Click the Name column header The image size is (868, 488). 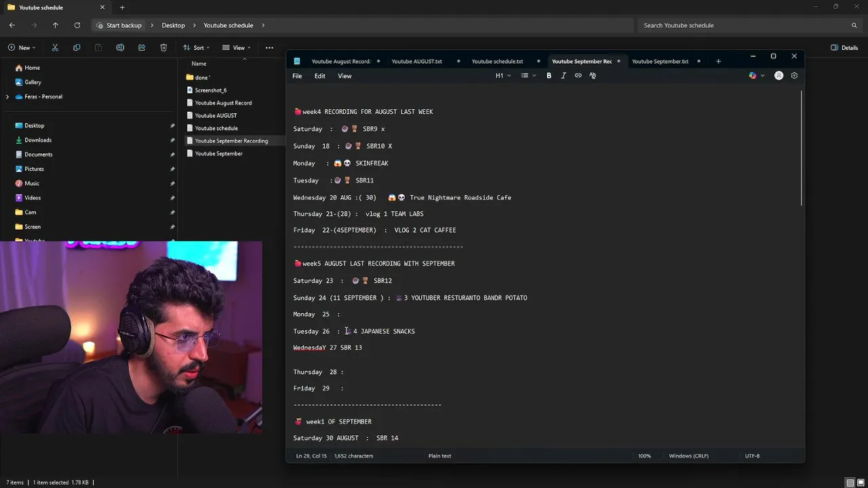point(199,64)
